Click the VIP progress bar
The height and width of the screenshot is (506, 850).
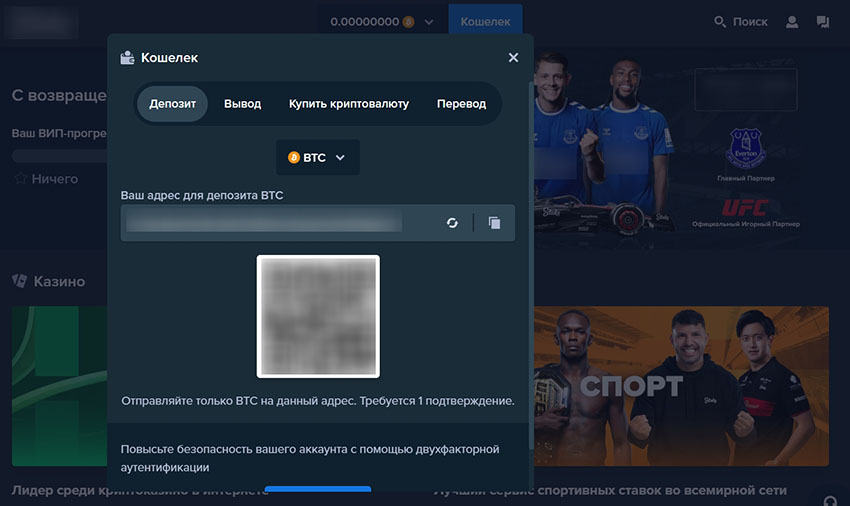(x=60, y=156)
